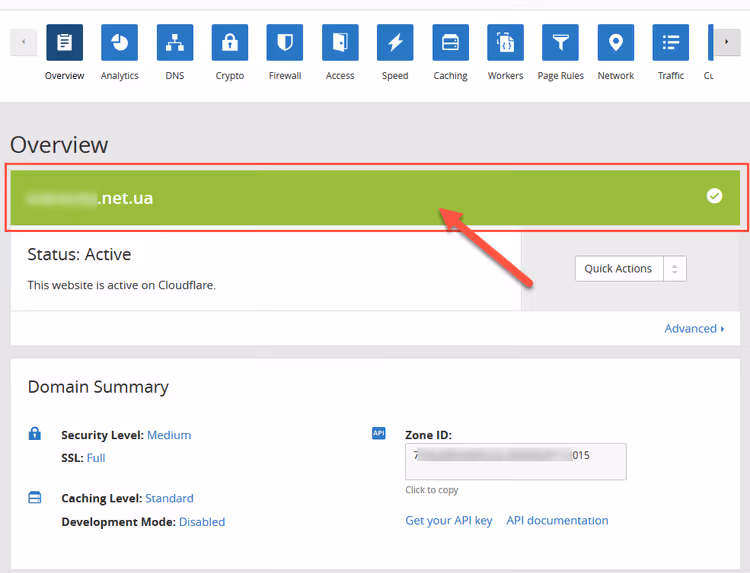Click the Overview page heading
The image size is (750, 573).
(x=59, y=145)
